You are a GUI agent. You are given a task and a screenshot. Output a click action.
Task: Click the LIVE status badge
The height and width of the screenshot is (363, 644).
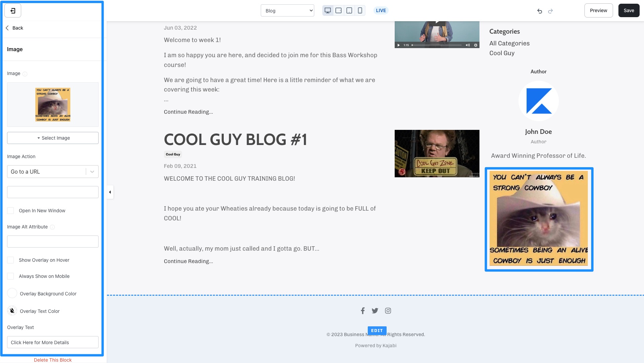click(x=381, y=10)
